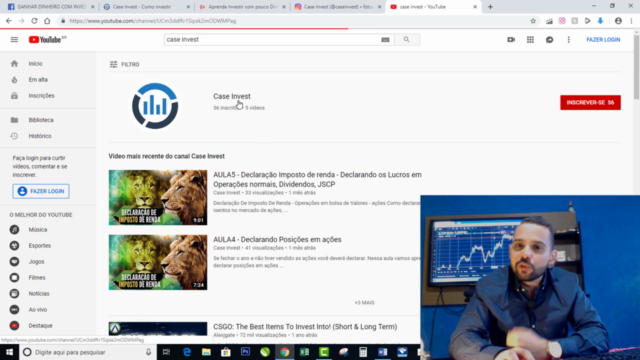Click the search magnifier button
The image size is (640, 360).
[407, 40]
